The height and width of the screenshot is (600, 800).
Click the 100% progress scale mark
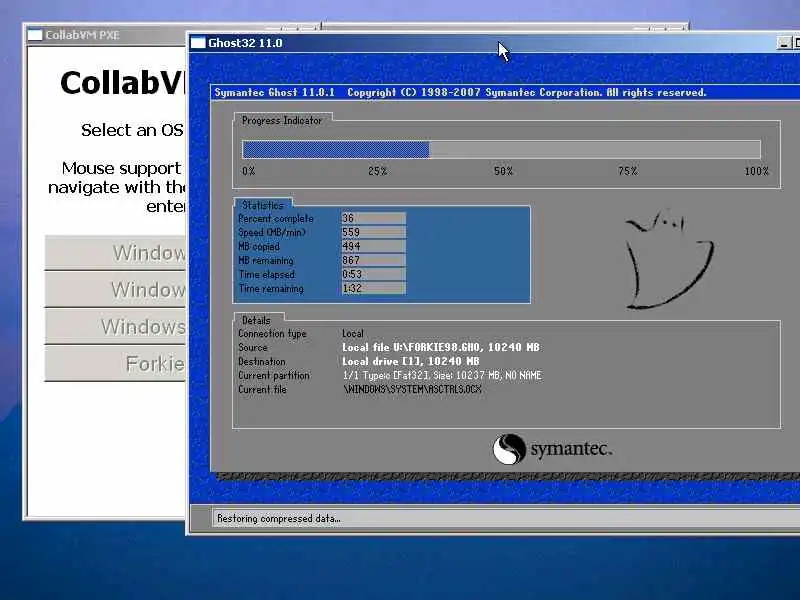[x=757, y=171]
